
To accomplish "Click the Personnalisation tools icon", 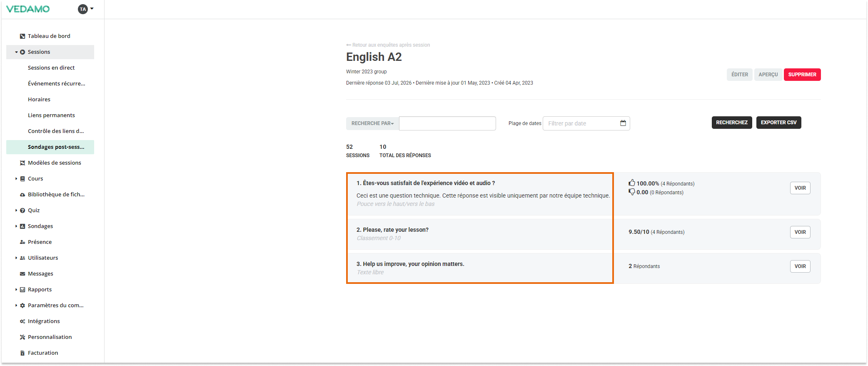I will 22,337.
